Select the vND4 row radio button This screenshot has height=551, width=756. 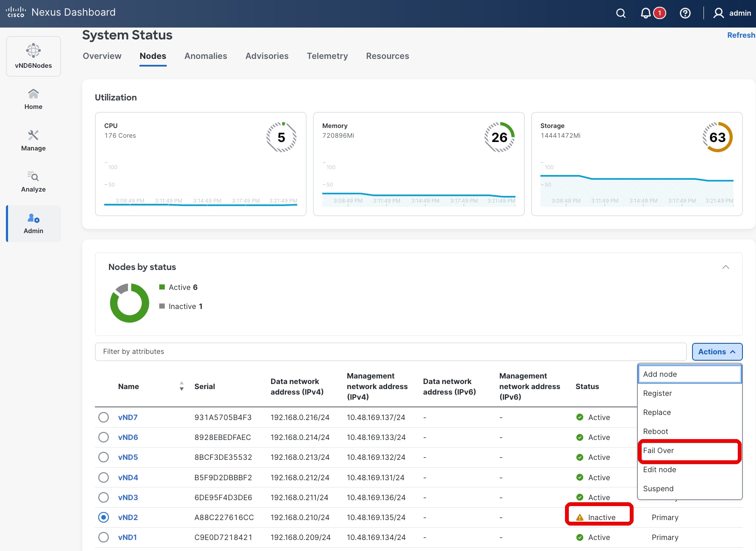tap(103, 477)
